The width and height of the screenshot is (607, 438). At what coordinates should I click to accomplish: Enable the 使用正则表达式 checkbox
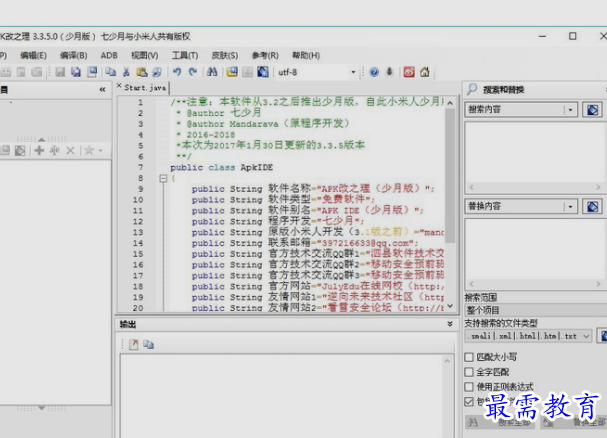(469, 386)
